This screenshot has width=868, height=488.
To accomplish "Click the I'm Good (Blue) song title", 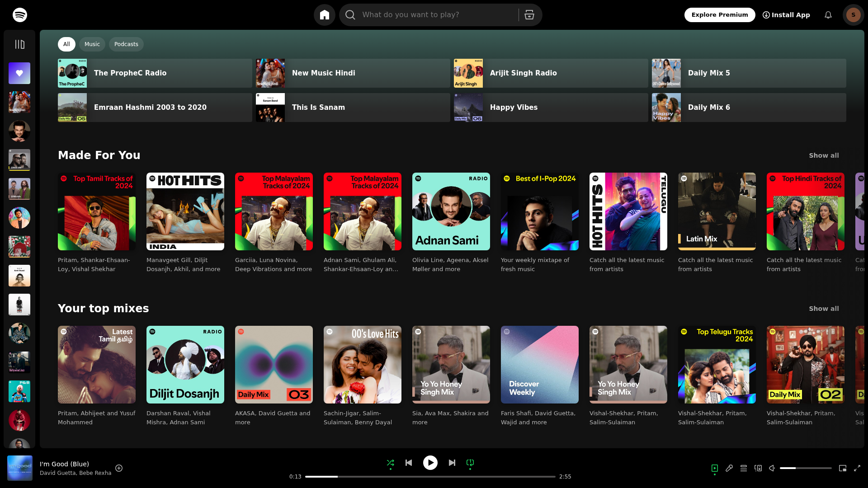I will click(x=64, y=464).
